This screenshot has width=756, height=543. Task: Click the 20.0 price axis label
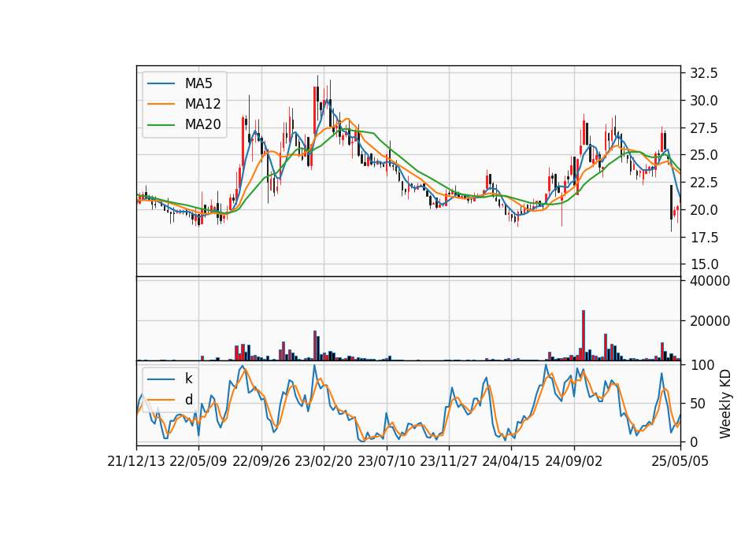pos(704,210)
